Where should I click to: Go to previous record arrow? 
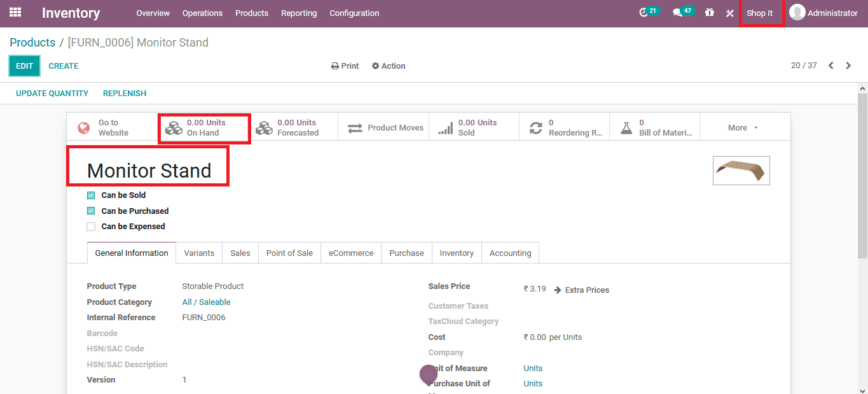[830, 66]
